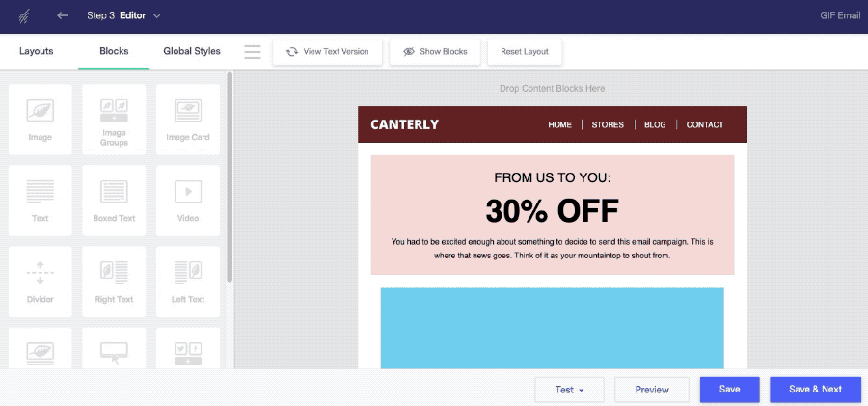The height and width of the screenshot is (406, 868).
Task: Switch to View Text Version
Action: pyautogui.click(x=327, y=51)
